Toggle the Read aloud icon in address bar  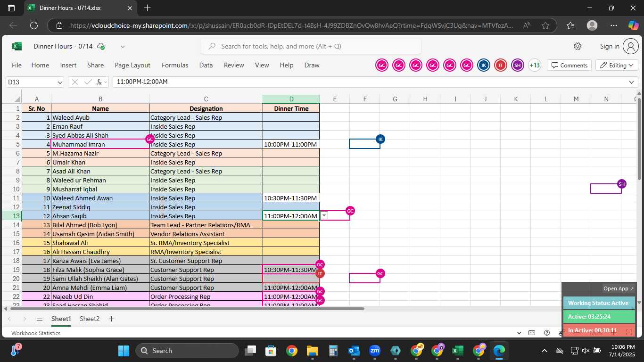click(x=527, y=25)
